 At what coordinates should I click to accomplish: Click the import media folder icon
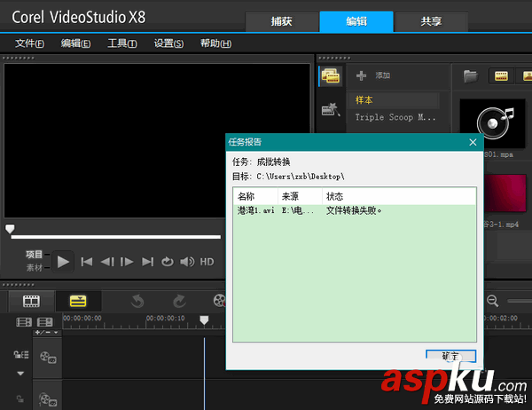pyautogui.click(x=471, y=76)
